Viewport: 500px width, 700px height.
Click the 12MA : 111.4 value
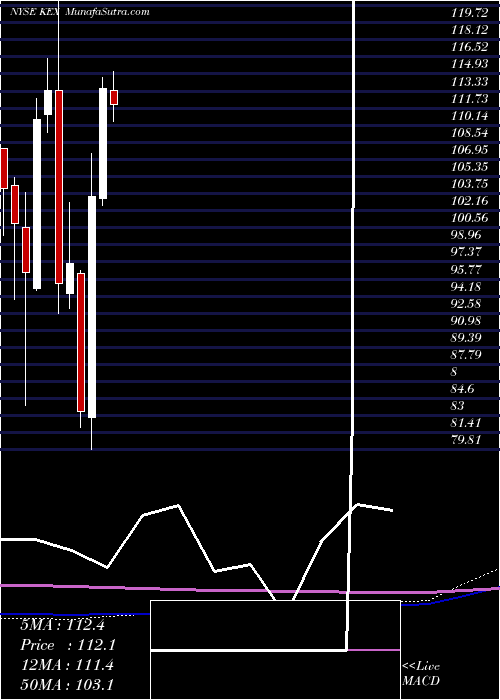click(x=67, y=665)
